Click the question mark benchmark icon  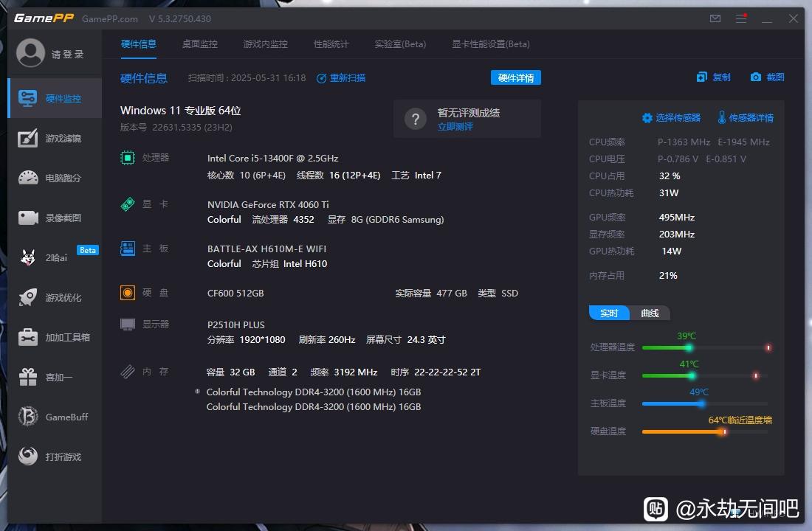point(416,119)
